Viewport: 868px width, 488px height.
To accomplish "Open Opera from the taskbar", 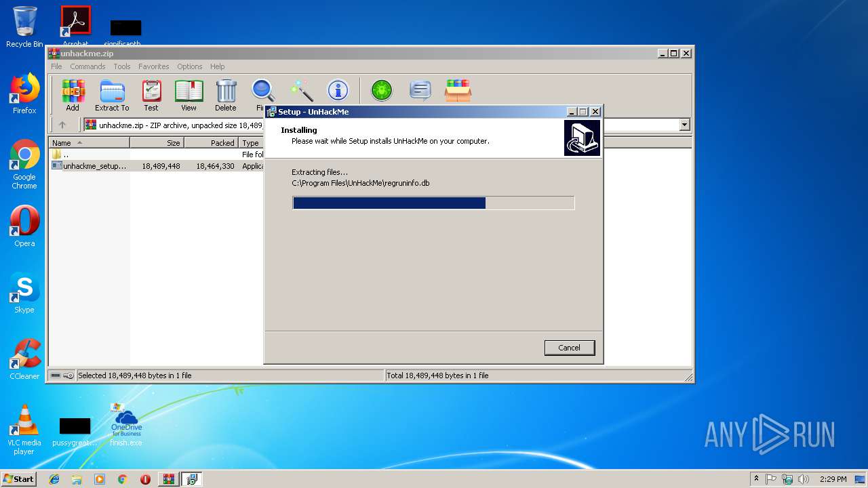I will click(145, 479).
